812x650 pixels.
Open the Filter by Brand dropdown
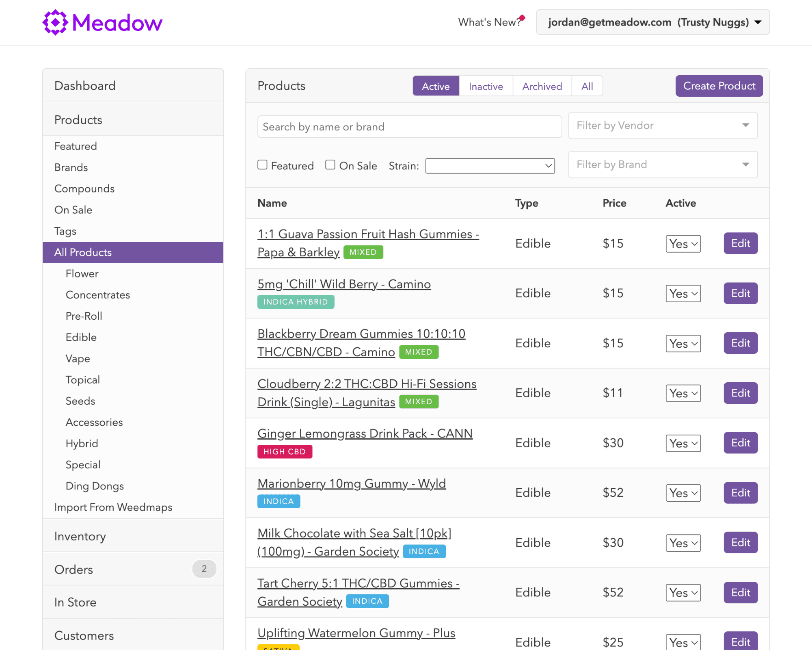[663, 165]
